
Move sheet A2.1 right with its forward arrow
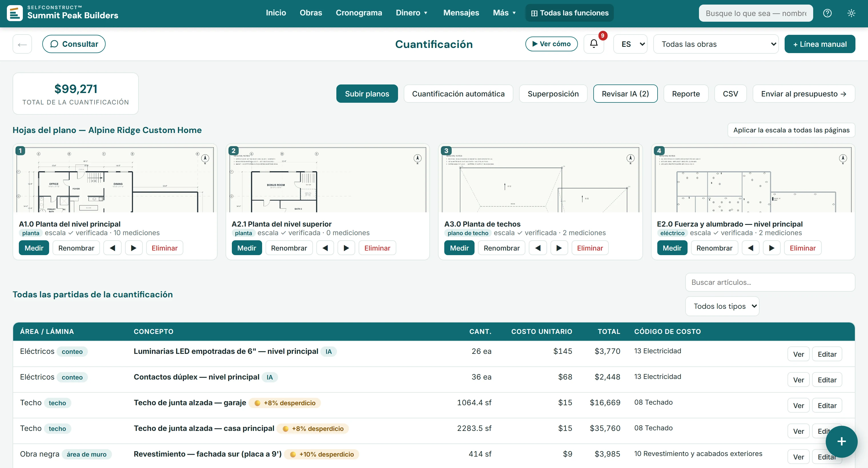[x=346, y=248]
